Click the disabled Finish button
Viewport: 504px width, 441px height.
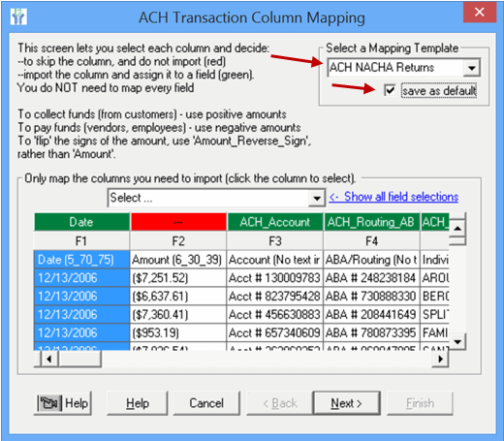tap(420, 403)
